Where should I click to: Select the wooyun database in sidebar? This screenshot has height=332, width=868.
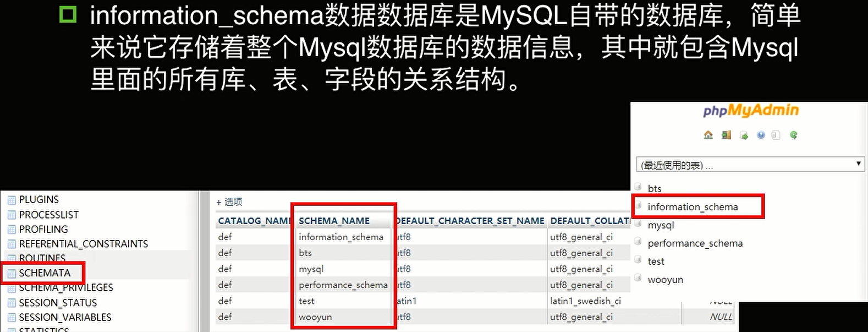(665, 280)
